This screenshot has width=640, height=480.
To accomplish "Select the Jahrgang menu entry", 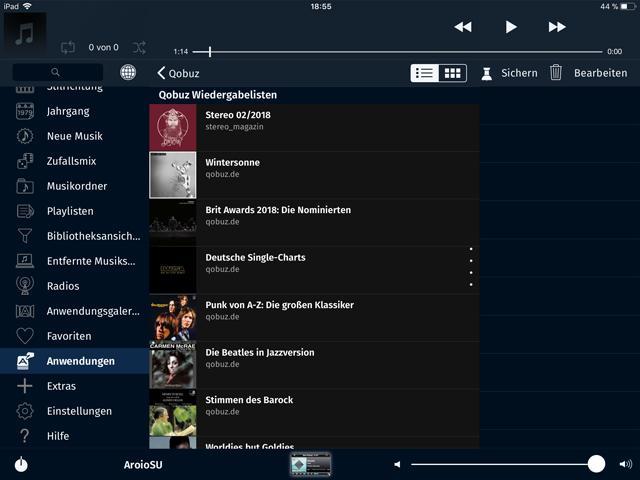I will (68, 111).
